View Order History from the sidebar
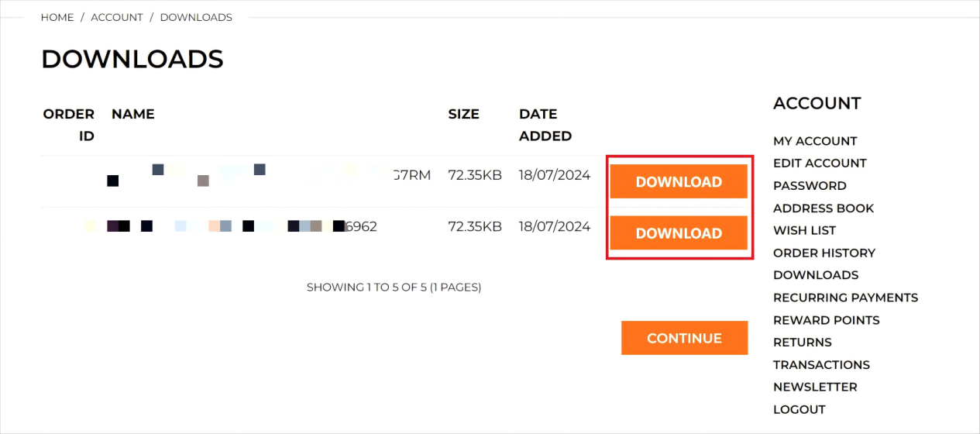The height and width of the screenshot is (434, 980). pyautogui.click(x=824, y=253)
